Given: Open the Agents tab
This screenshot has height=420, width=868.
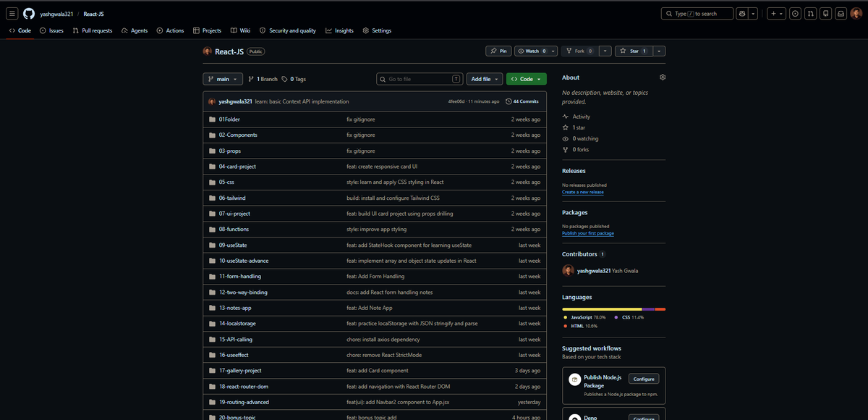Looking at the screenshot, I should point(135,30).
